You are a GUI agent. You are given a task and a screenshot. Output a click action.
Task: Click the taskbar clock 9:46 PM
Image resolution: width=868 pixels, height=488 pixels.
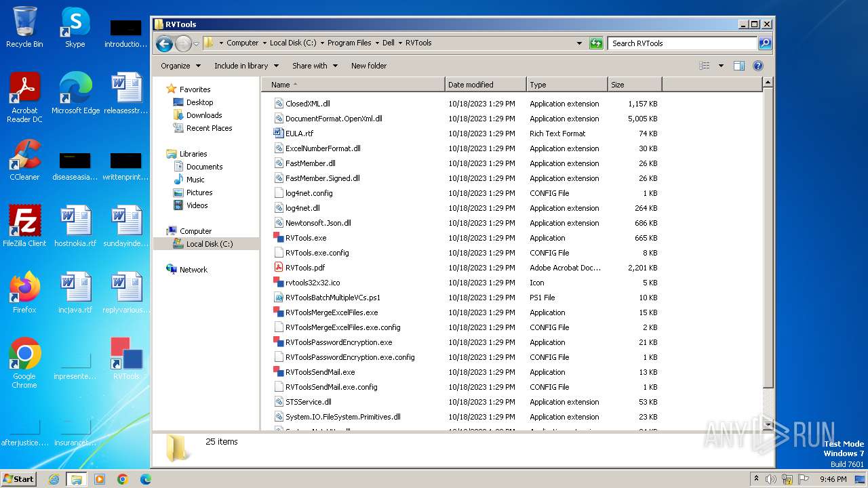833,479
